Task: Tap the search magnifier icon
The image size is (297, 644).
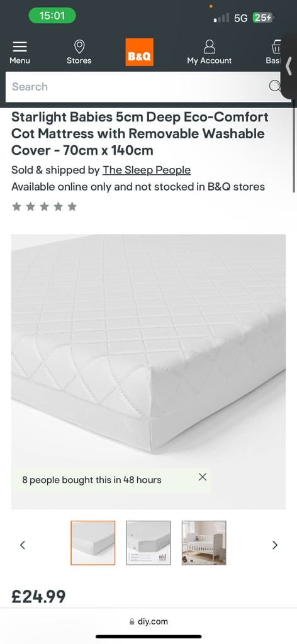Action: pyautogui.click(x=275, y=86)
